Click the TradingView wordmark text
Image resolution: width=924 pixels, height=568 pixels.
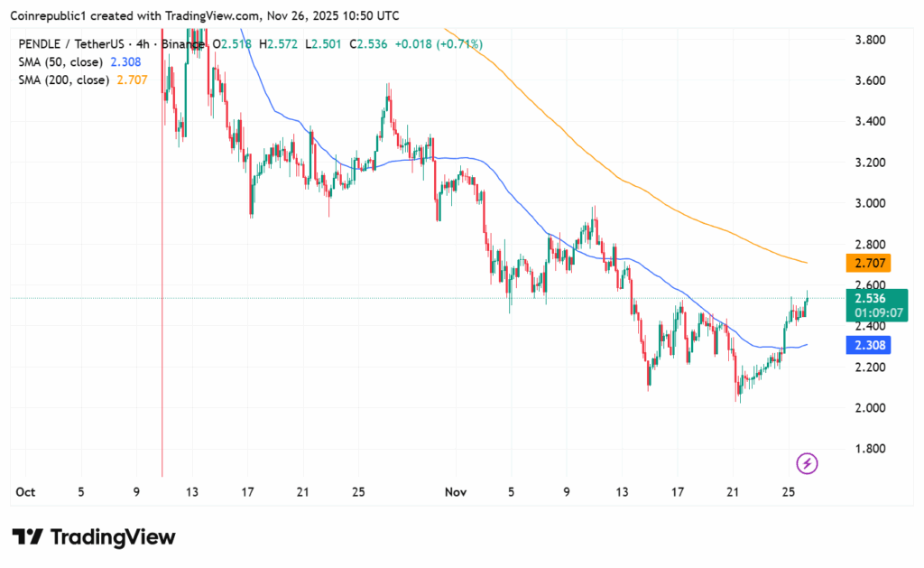coord(113,537)
